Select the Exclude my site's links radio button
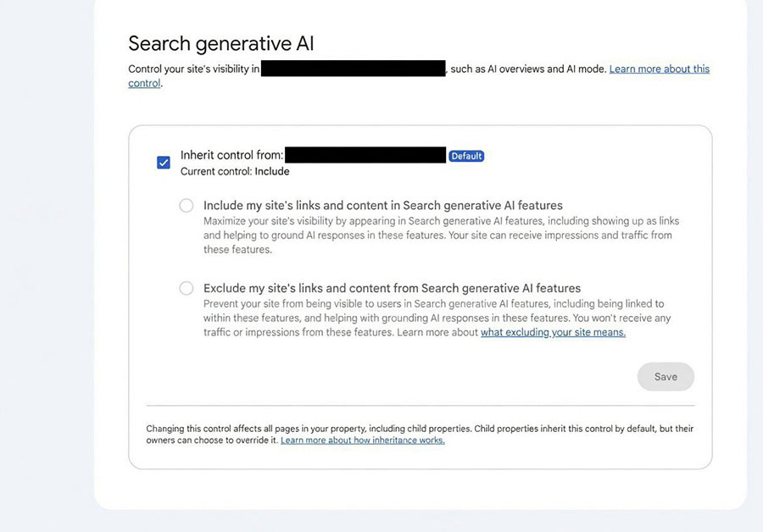 tap(187, 288)
